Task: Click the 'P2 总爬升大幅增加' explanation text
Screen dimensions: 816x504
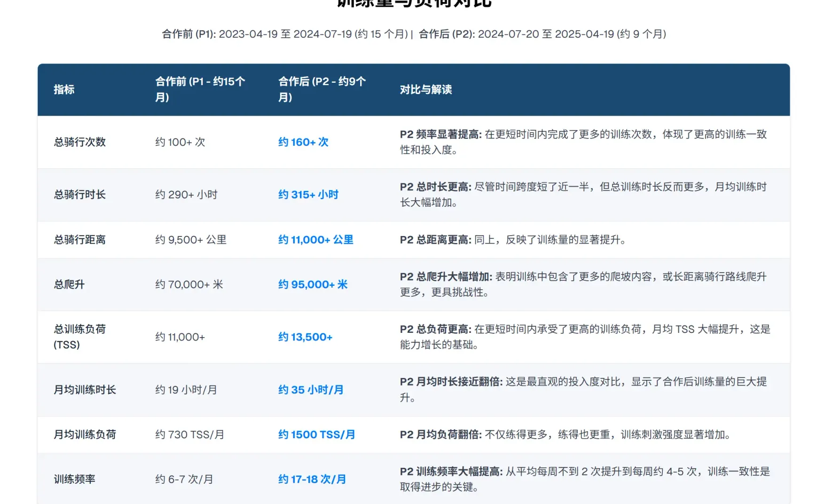Action: pyautogui.click(x=583, y=284)
